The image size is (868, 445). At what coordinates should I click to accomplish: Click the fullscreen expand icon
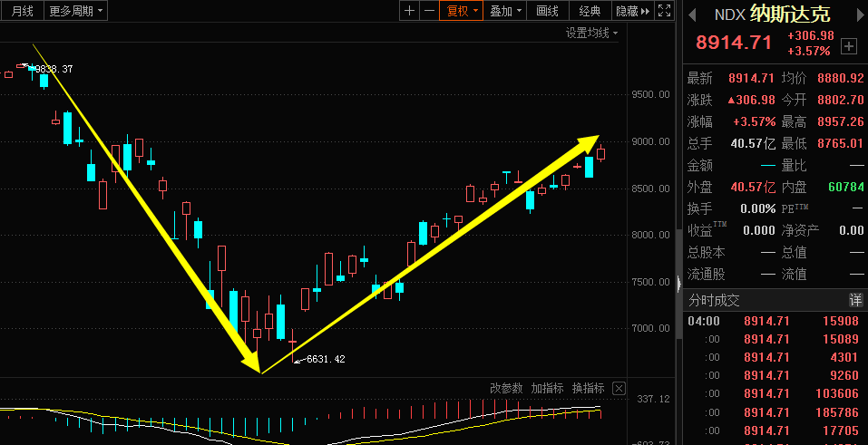coord(664,11)
